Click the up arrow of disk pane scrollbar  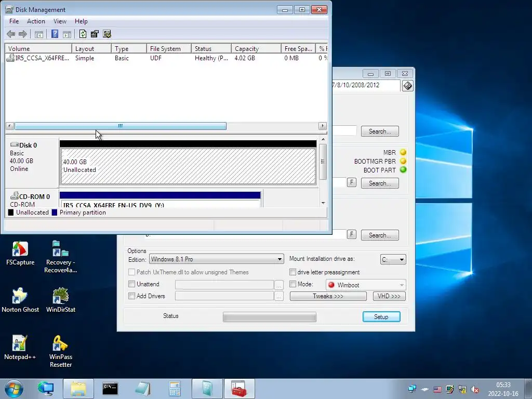point(323,139)
